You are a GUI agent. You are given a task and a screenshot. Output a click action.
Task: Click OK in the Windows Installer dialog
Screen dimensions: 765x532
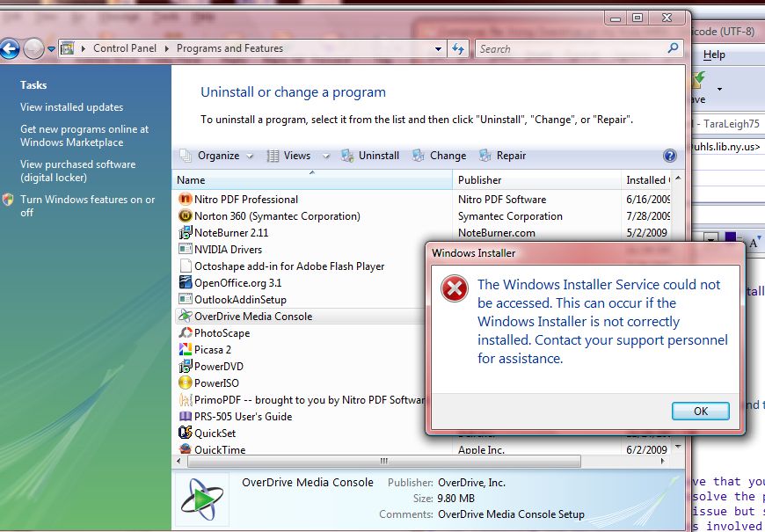click(x=700, y=411)
